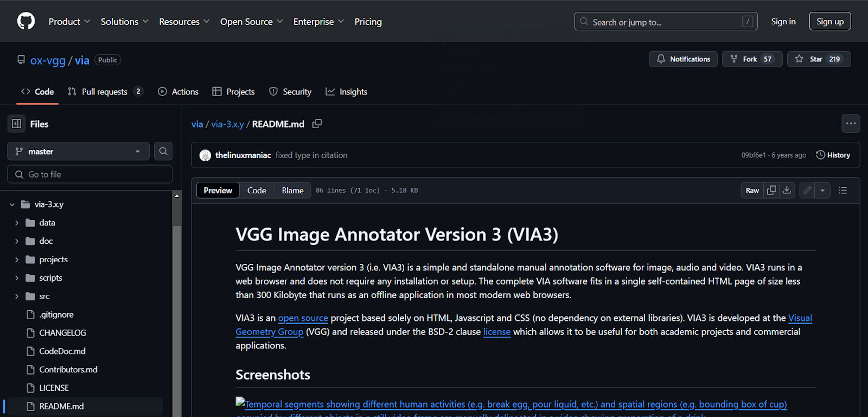Image resolution: width=868 pixels, height=417 pixels.
Task: Open the Temporal segments screenshot link
Action: [511, 405]
